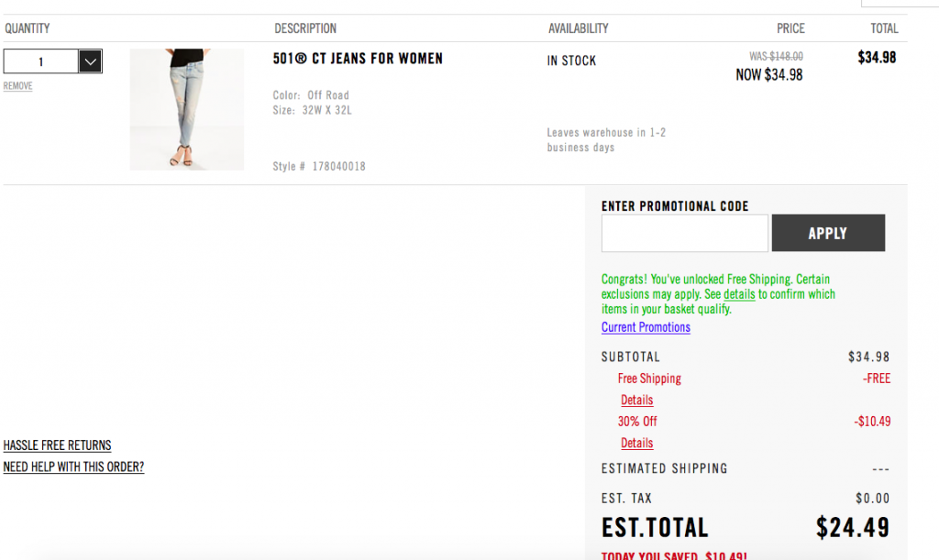
Task: Click the NOW $34.98 price
Action: click(769, 75)
